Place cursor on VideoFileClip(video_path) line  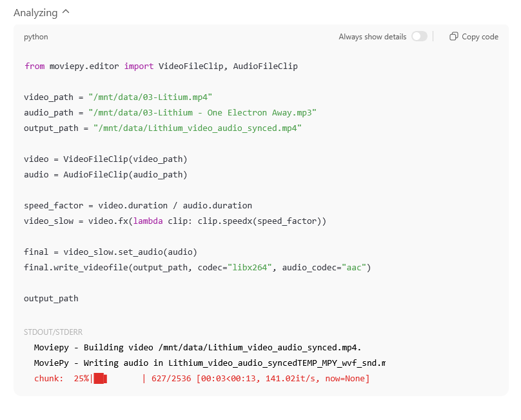[x=105, y=159]
